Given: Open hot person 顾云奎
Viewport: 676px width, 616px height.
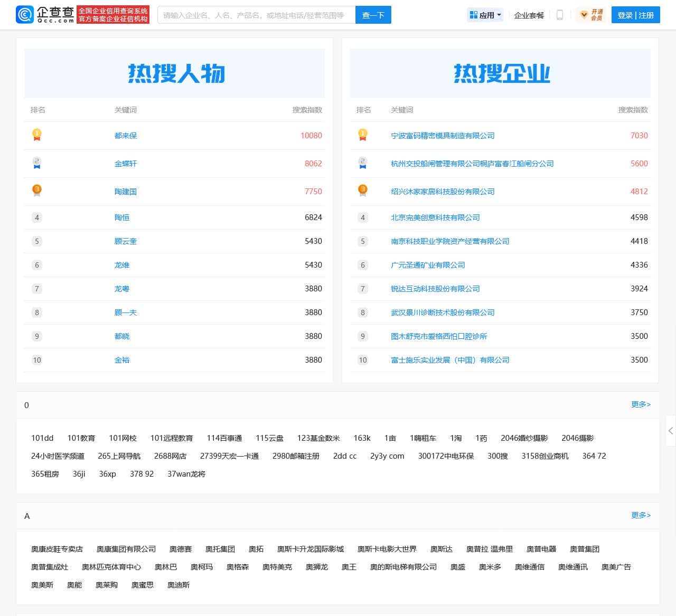Looking at the screenshot, I should (x=126, y=241).
